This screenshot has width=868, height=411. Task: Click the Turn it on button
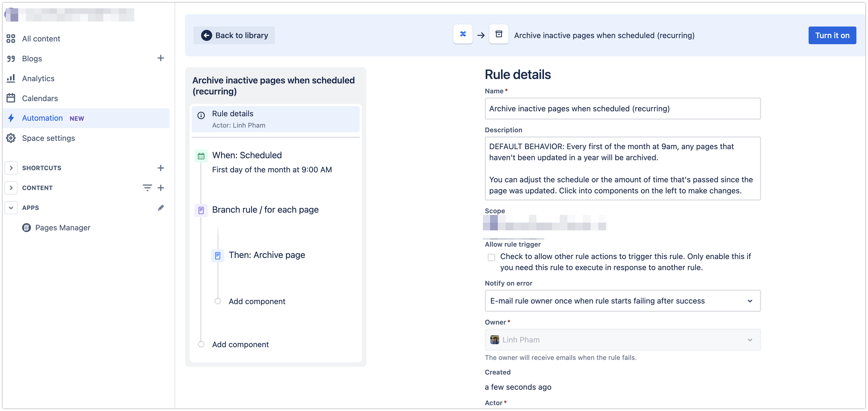coord(832,35)
